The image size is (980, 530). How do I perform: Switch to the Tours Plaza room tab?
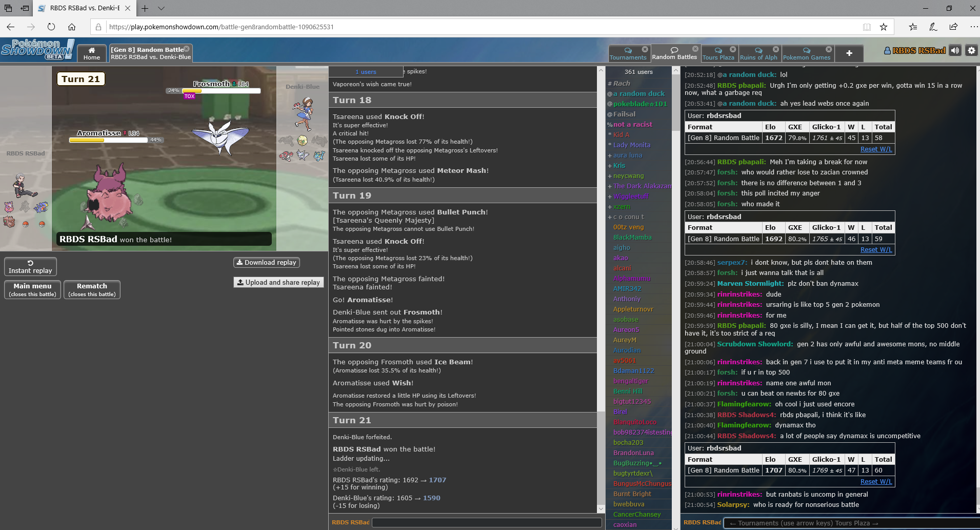tap(718, 53)
